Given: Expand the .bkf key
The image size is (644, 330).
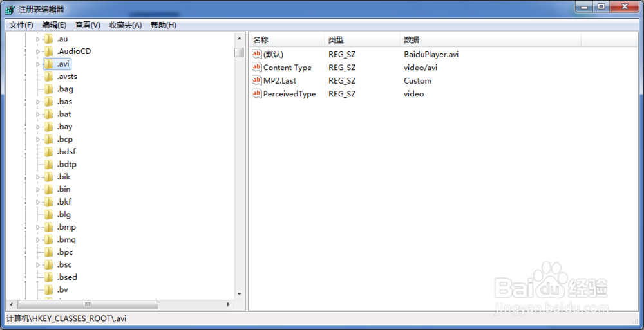Looking at the screenshot, I should (x=38, y=203).
